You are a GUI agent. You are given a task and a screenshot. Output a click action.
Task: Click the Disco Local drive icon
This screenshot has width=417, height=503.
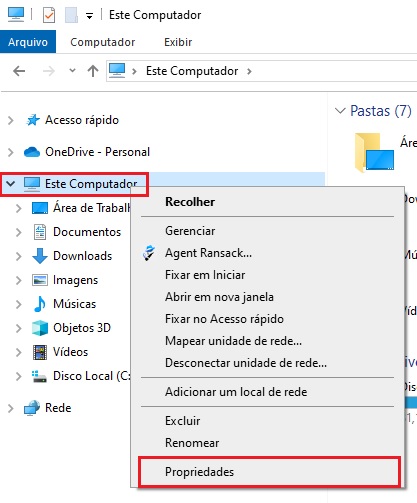(39, 376)
